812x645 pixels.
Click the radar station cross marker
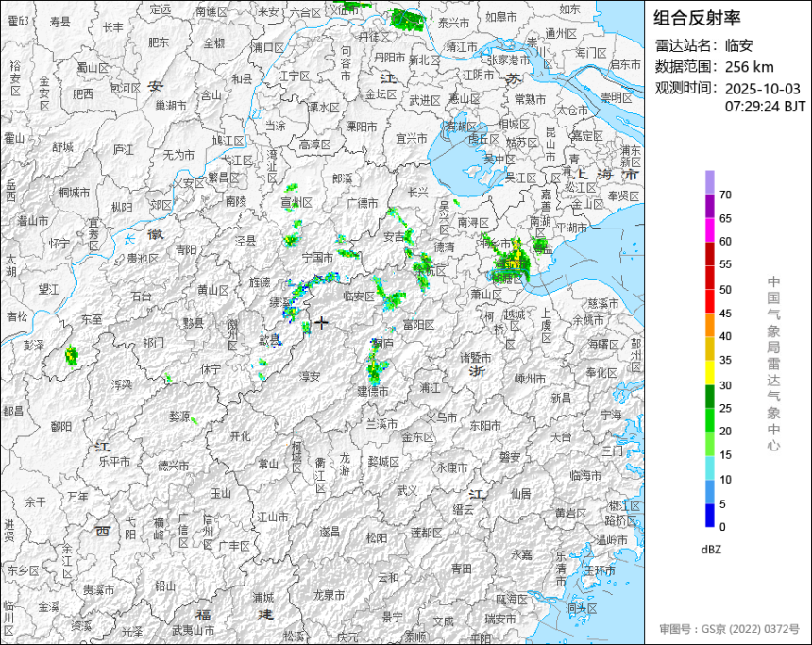pyautogui.click(x=322, y=322)
